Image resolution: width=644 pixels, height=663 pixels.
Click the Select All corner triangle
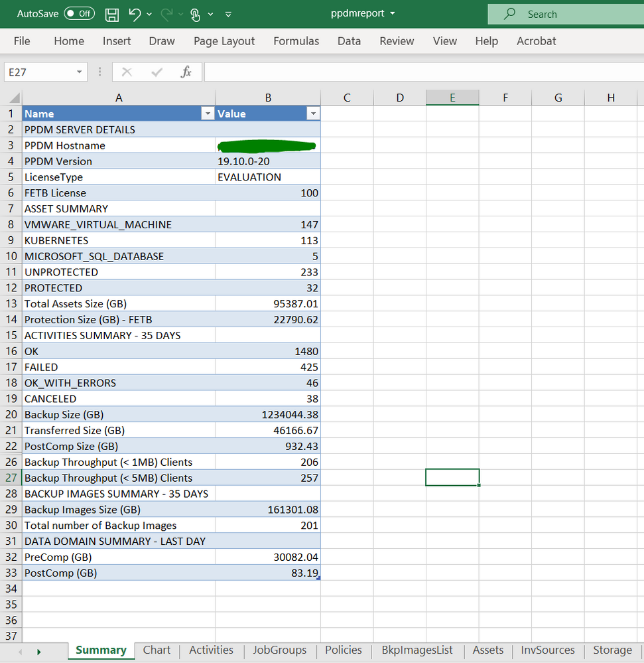[x=15, y=98]
